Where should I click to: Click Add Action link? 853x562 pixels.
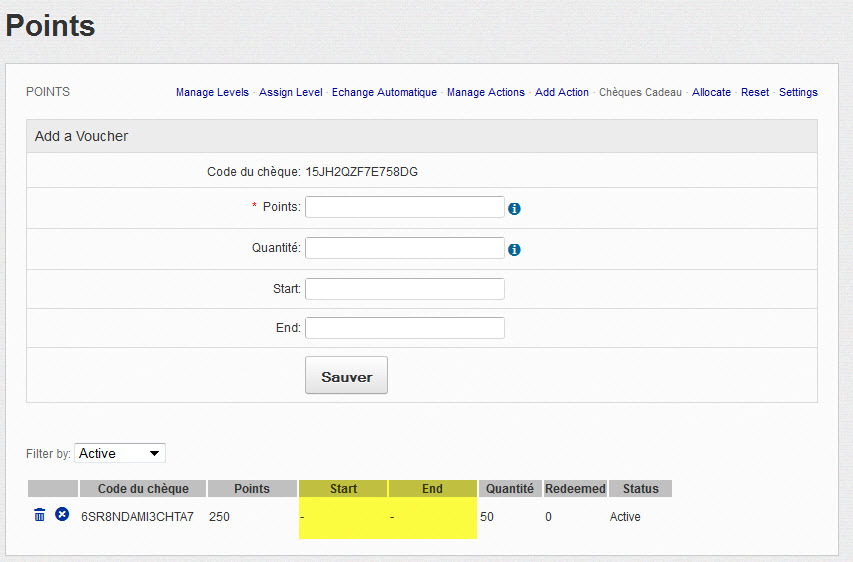562,92
